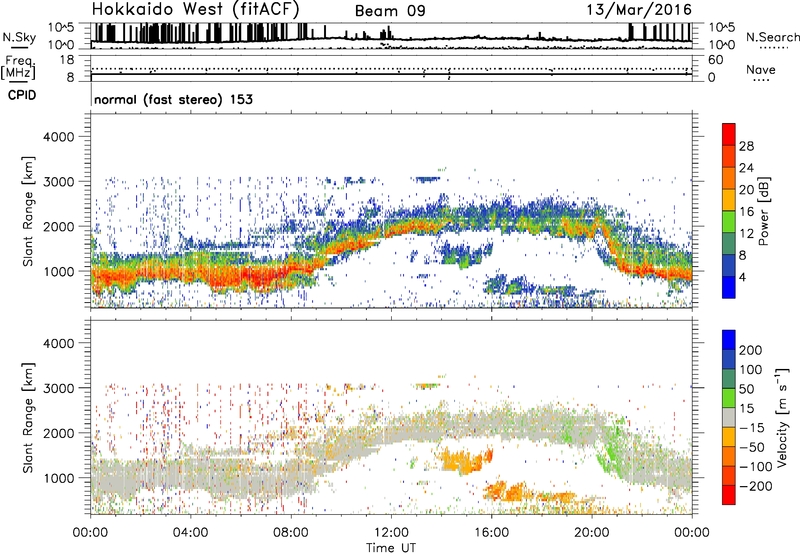Click the 4 label on Power color bar
The height and width of the screenshot is (554, 800).
pos(742,278)
